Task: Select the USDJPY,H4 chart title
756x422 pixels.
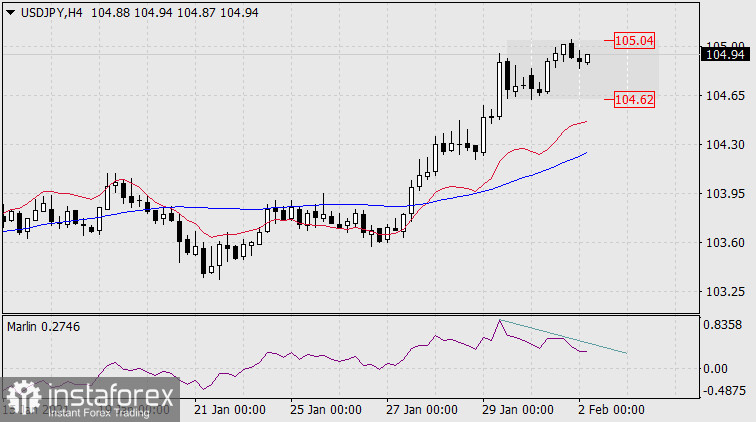Action: pos(52,13)
